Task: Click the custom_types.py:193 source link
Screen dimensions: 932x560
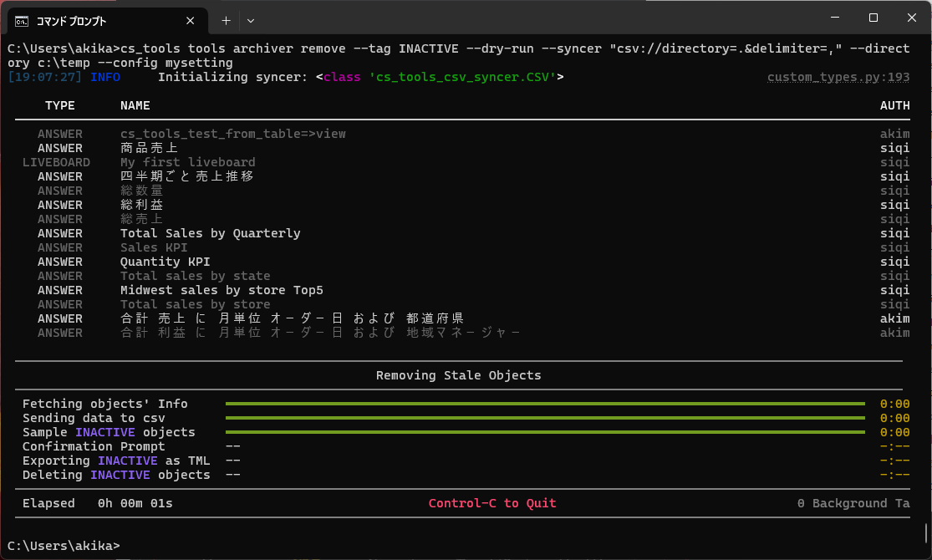Action: click(x=838, y=78)
